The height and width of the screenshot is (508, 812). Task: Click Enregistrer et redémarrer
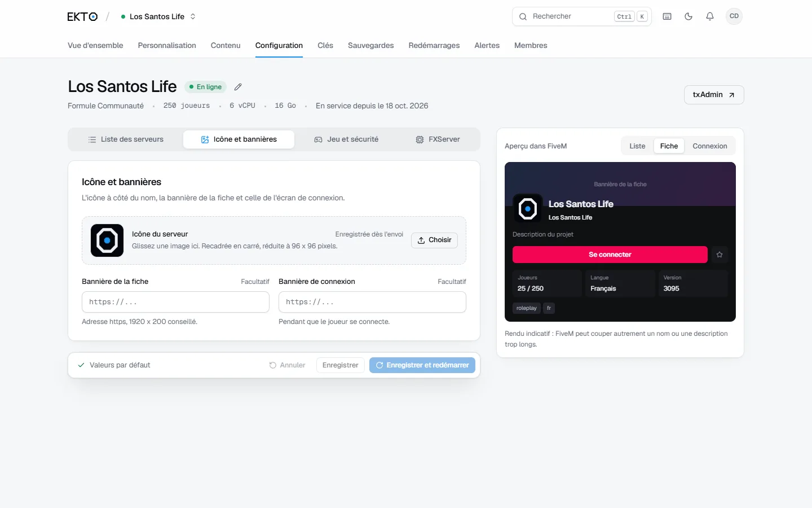click(422, 365)
